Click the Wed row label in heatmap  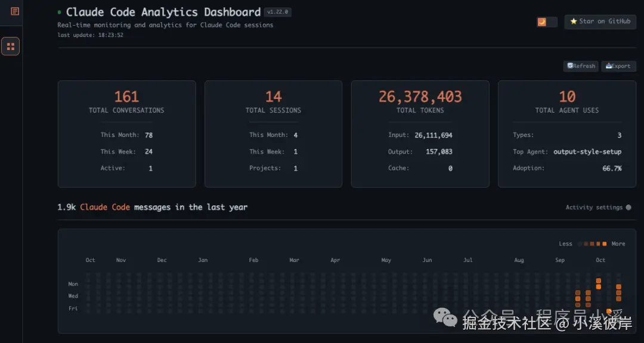point(73,296)
